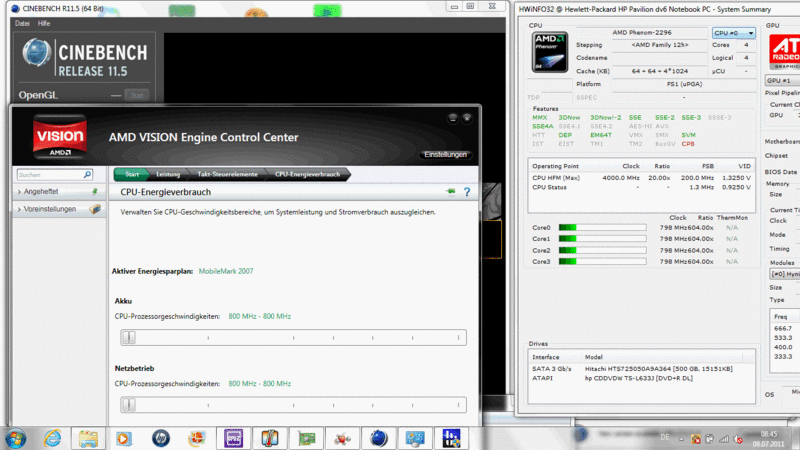Click the MobileMark 2007 power plan link
The image size is (800, 450).
point(226,271)
